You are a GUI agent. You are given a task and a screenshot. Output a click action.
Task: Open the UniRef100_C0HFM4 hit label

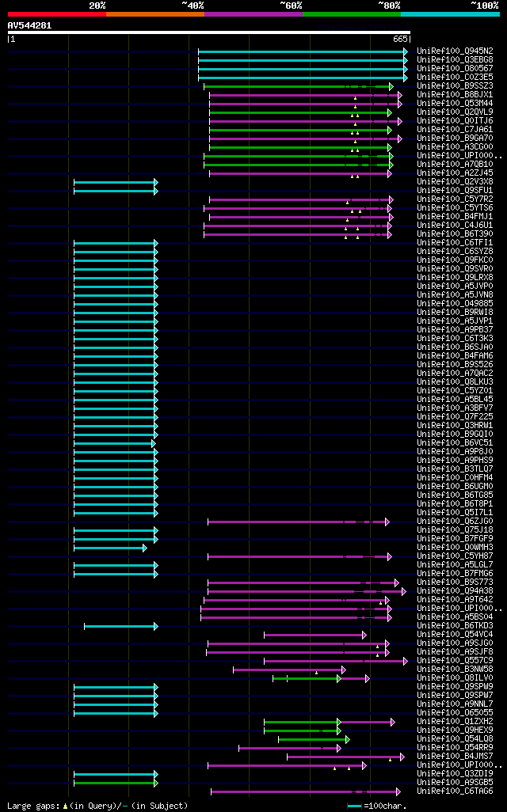click(x=456, y=477)
